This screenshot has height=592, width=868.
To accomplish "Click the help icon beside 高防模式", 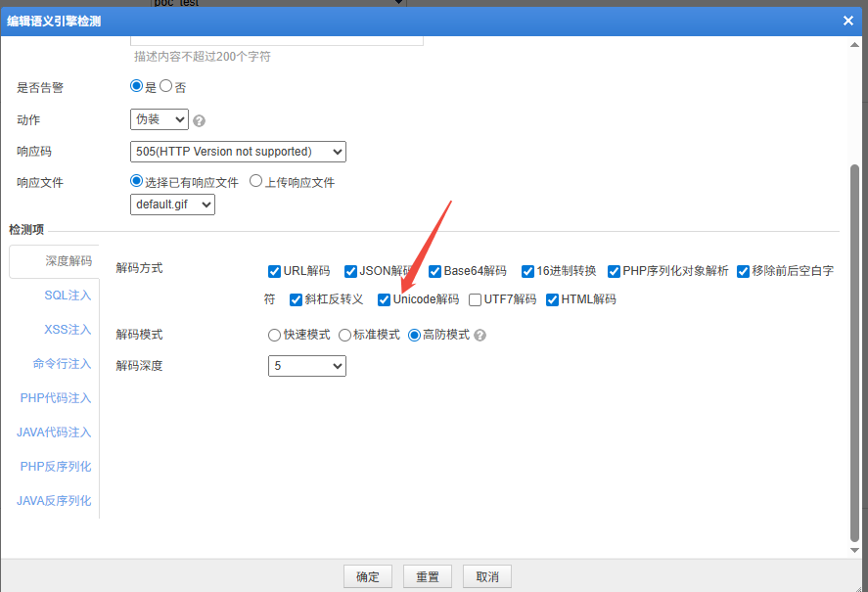I will tap(480, 335).
